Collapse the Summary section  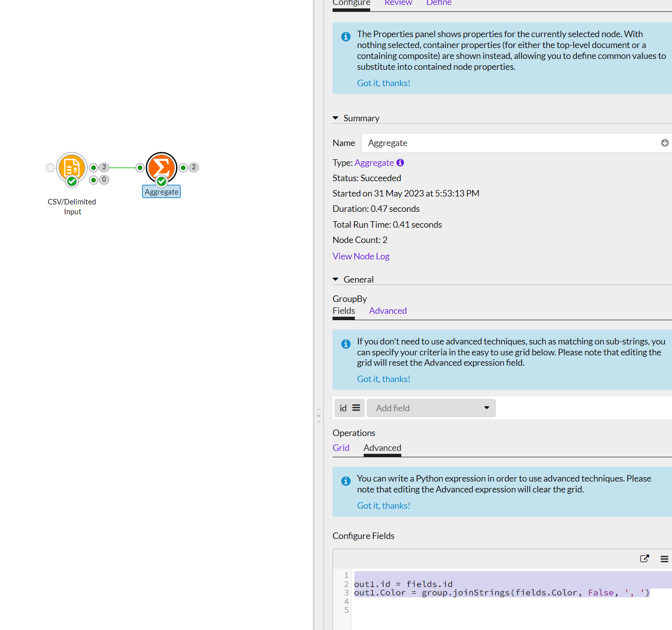335,118
